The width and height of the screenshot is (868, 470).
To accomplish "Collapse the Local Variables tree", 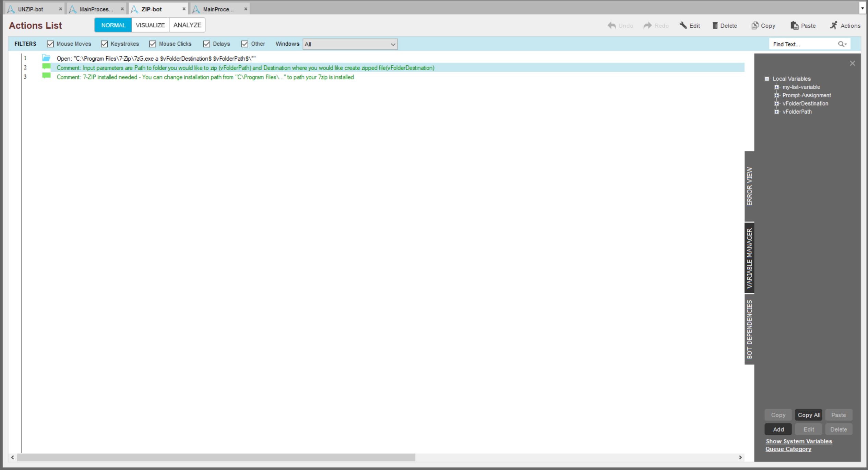I will 767,79.
